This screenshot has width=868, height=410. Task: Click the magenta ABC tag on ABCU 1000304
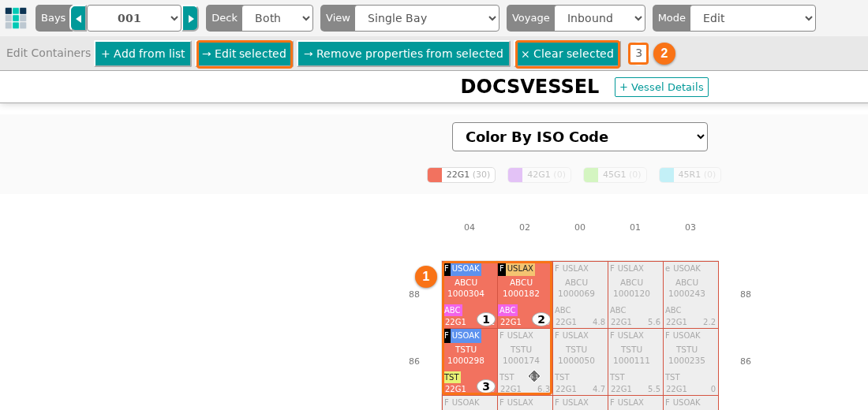452,311
